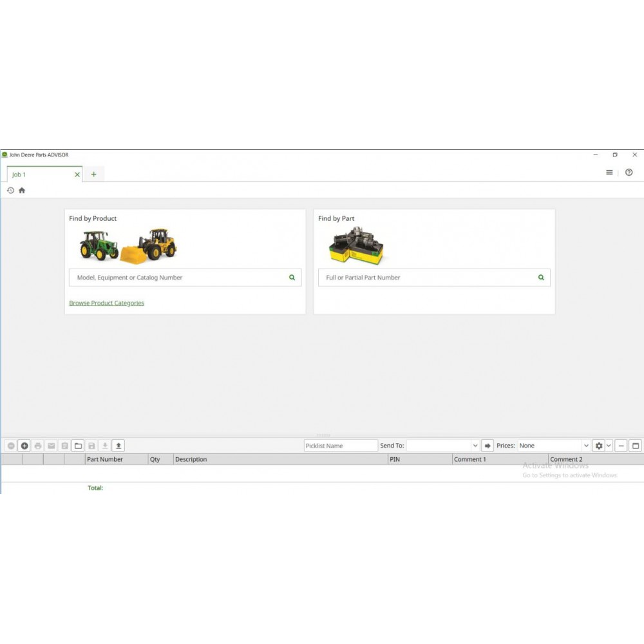Search with the Find by Product magnifier
This screenshot has width=644, height=644.
pos(292,278)
